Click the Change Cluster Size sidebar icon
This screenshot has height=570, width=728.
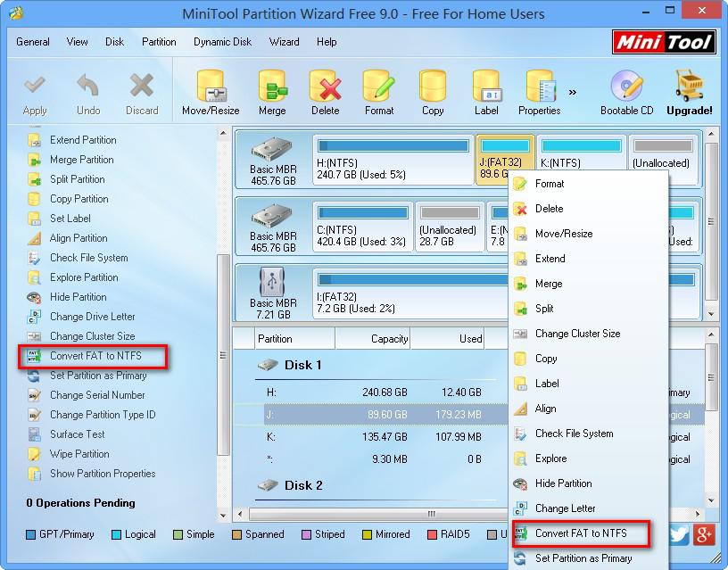[x=34, y=336]
